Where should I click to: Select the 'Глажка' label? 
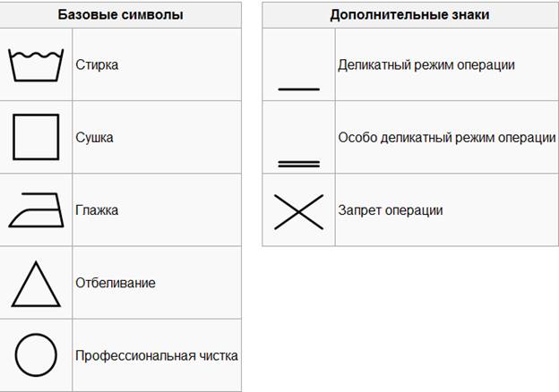[97, 210]
